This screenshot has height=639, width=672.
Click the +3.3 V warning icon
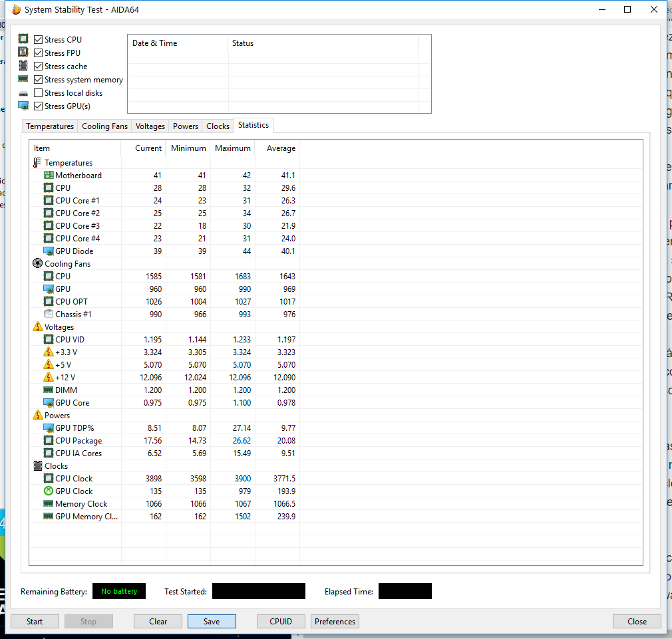49,352
